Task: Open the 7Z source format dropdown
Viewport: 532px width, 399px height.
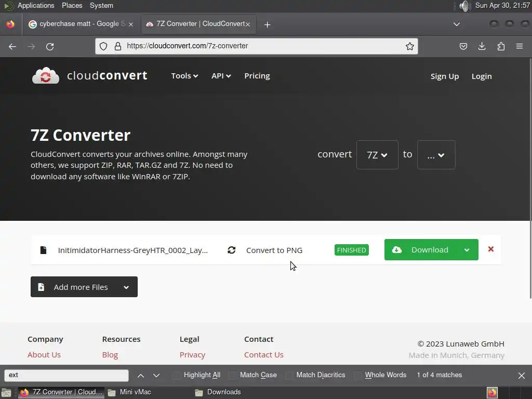Action: pos(377,155)
